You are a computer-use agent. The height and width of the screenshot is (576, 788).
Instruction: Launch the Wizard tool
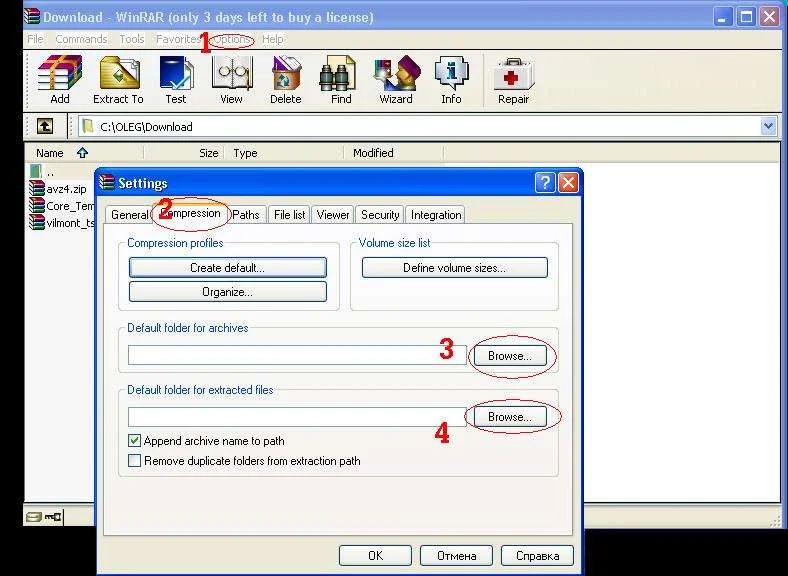pos(396,79)
